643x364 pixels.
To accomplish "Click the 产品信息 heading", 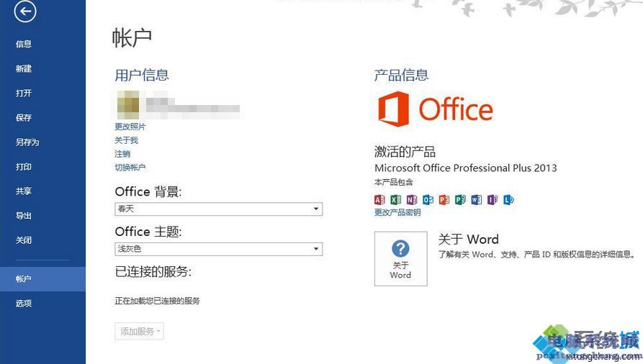I will pyautogui.click(x=402, y=75).
